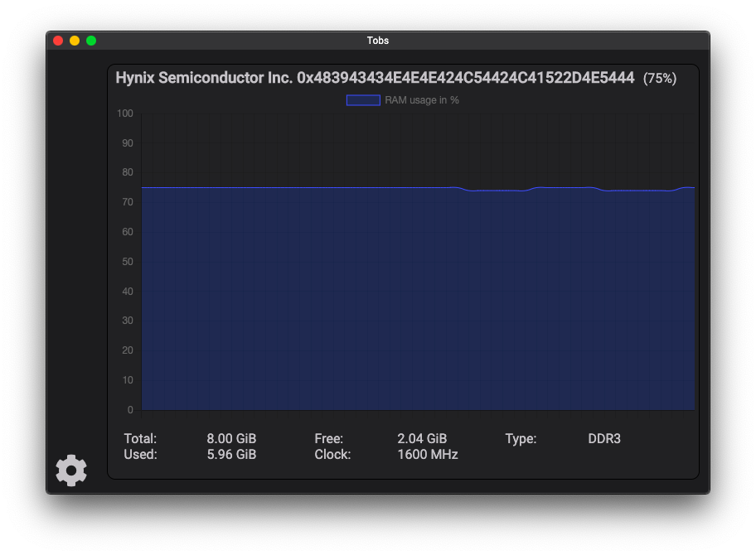Click the 1600 MHz clock value

pos(428,454)
